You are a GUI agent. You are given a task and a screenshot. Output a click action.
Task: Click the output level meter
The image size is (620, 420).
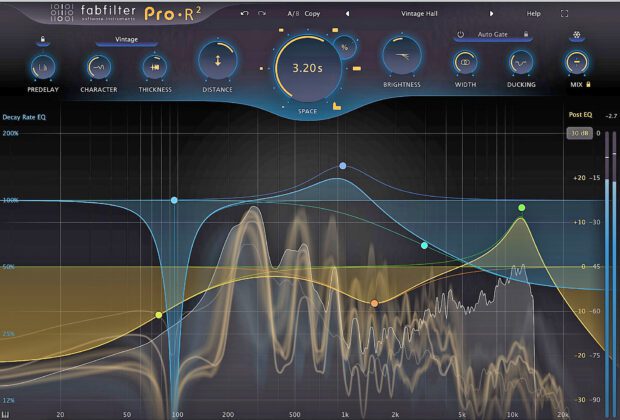pos(611,273)
